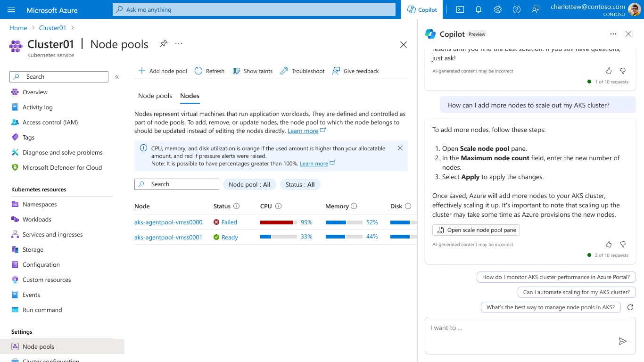
Task: Open Diagnose and solve problems
Action: pyautogui.click(x=62, y=152)
